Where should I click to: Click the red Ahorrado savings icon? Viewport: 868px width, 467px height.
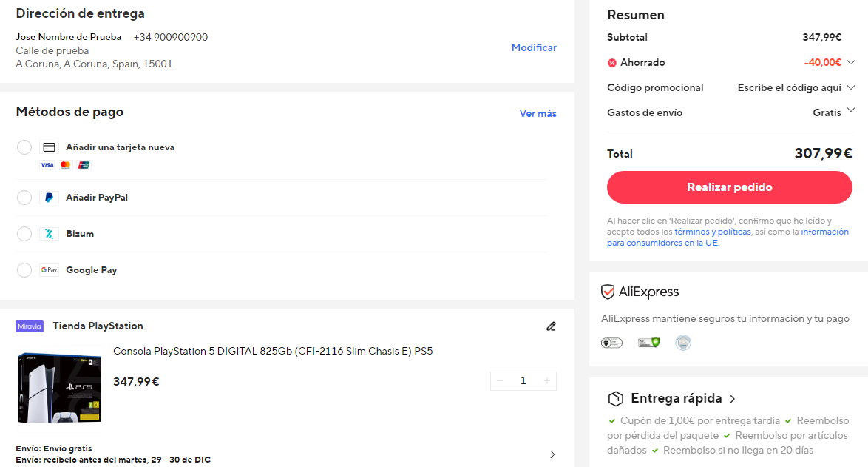tap(612, 63)
